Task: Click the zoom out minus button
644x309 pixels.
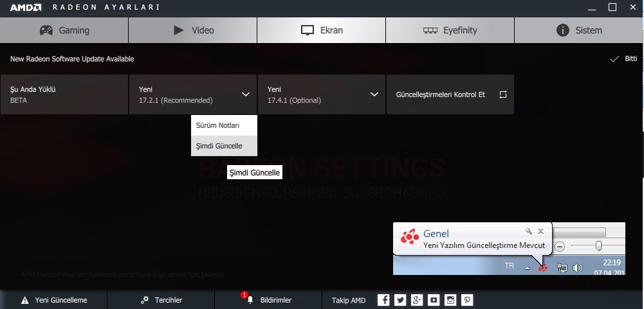Action: click(x=560, y=246)
